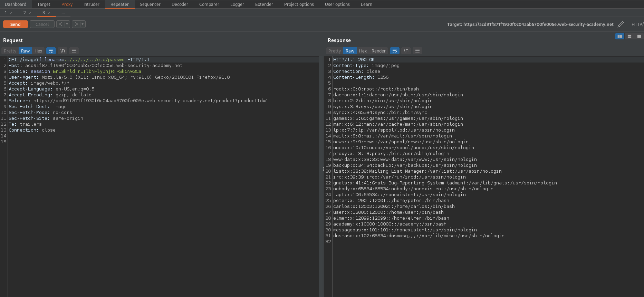Add new Repeater tab with ellipsis

coord(63,12)
